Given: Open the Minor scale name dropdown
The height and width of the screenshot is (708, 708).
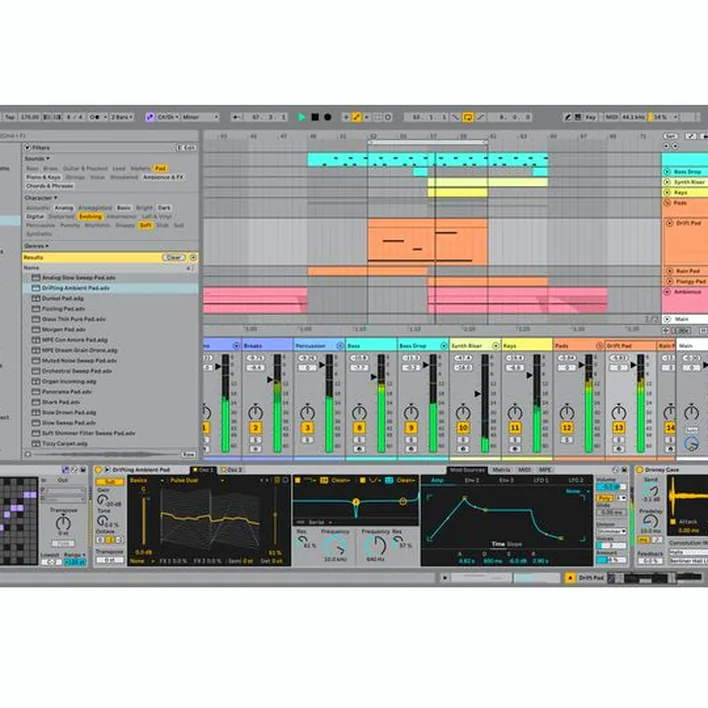Looking at the screenshot, I should [x=200, y=117].
